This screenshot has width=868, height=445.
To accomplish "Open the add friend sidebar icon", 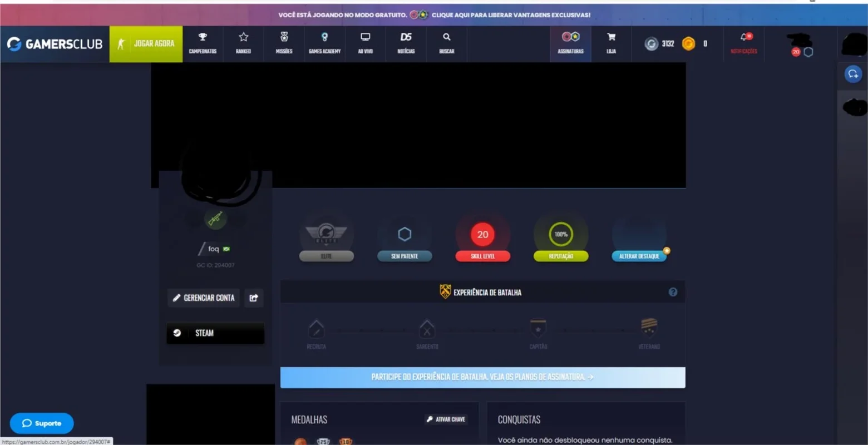I will pyautogui.click(x=853, y=74).
